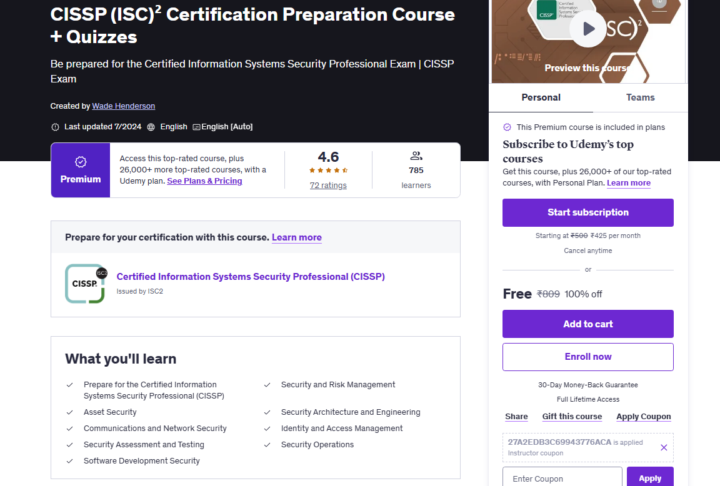The width and height of the screenshot is (720, 486).
Task: Click 'Security Architecture and Engineering' item
Action: click(x=350, y=413)
